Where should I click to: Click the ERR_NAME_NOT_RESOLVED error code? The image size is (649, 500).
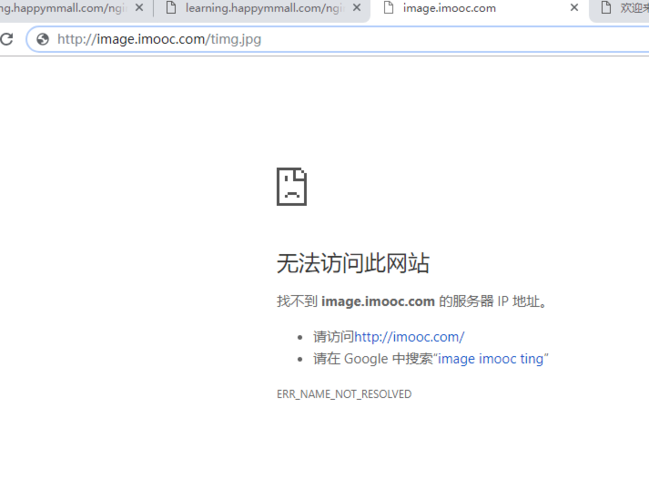(344, 394)
